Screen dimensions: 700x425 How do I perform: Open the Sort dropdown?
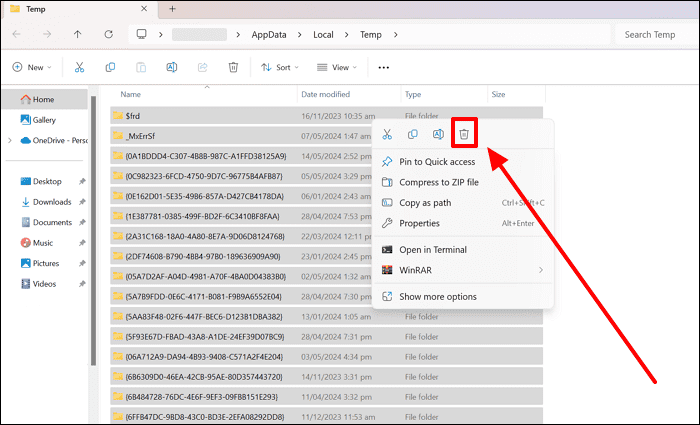tap(276, 68)
